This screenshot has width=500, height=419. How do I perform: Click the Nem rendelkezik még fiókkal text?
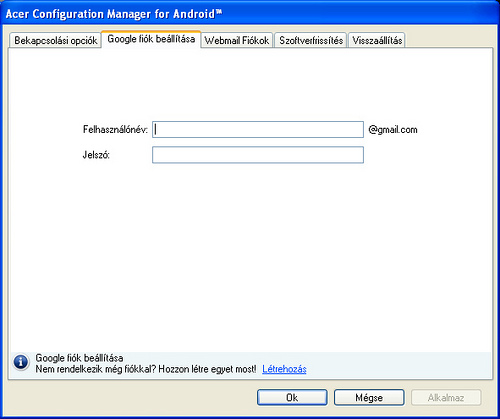pos(96,369)
